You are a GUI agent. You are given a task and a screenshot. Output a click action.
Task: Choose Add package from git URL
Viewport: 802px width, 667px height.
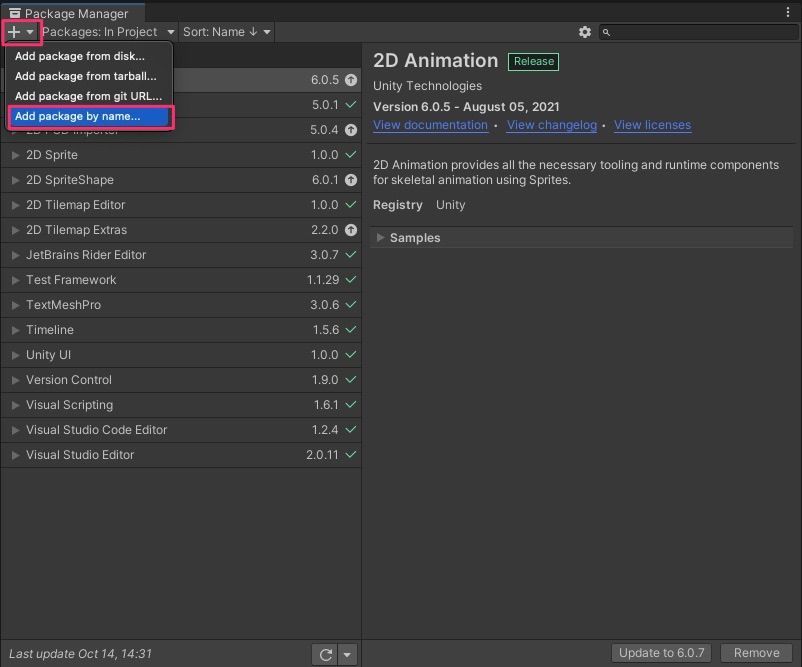(88, 96)
